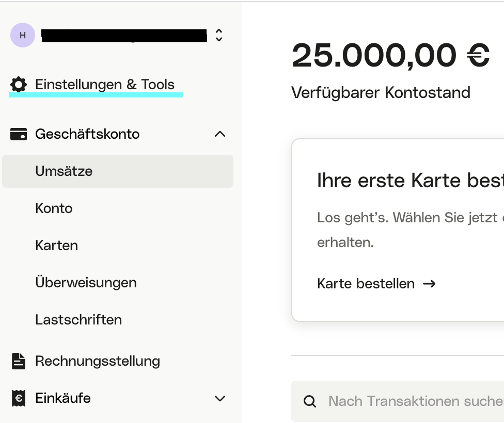Viewport: 504px width, 423px height.
Task: Click the Karte bestellen link
Action: coord(366,284)
